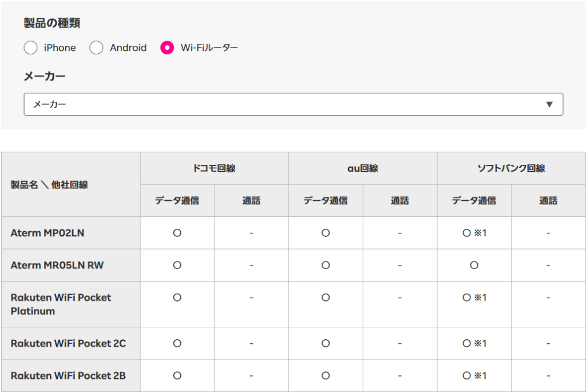This screenshot has width=586, height=392.
Task: Click 通話 subheader under au回線
Action: pos(399,201)
